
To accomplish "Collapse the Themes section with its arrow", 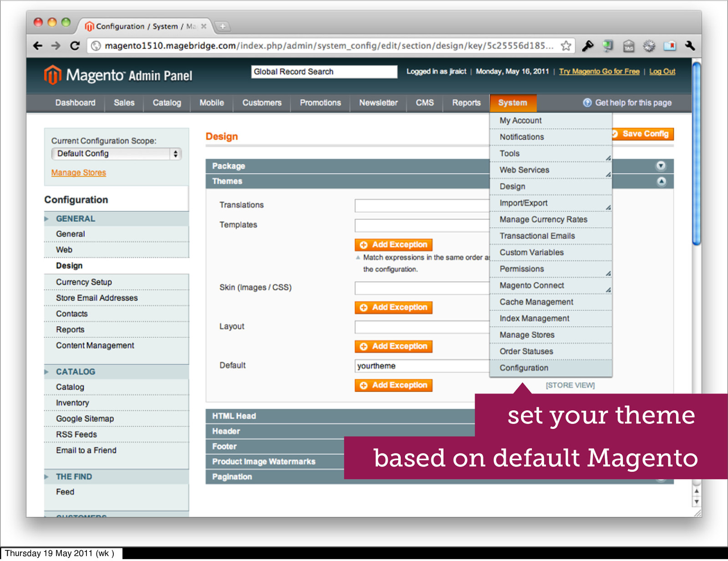I will click(661, 181).
